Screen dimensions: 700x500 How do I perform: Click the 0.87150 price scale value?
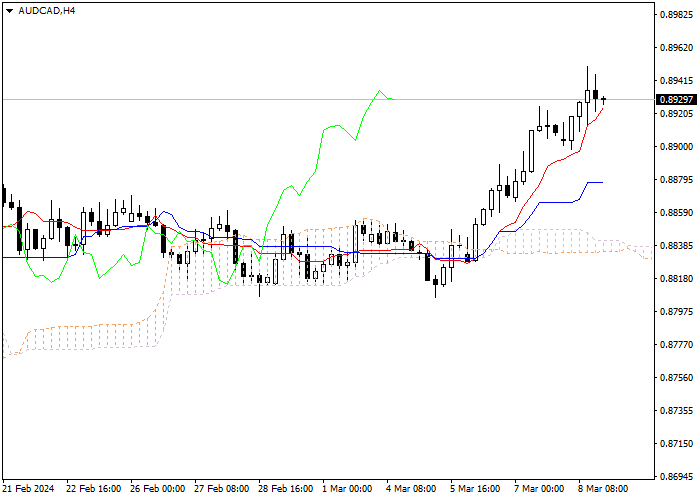676,444
